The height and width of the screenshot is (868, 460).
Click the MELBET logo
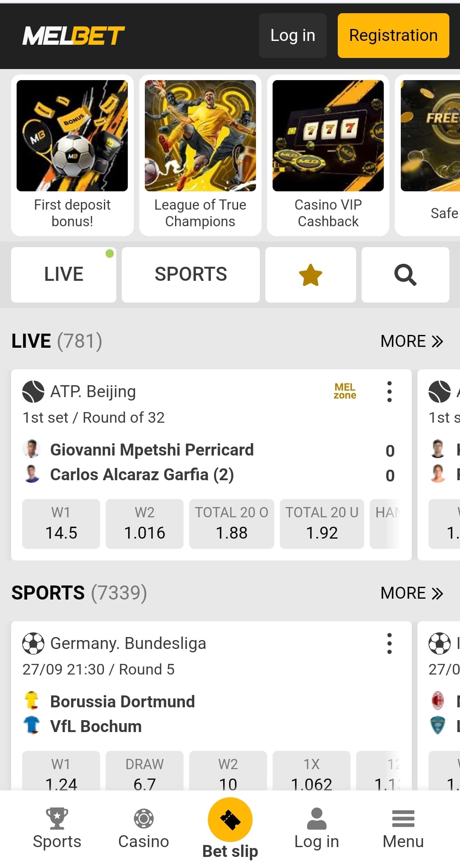pos(73,36)
